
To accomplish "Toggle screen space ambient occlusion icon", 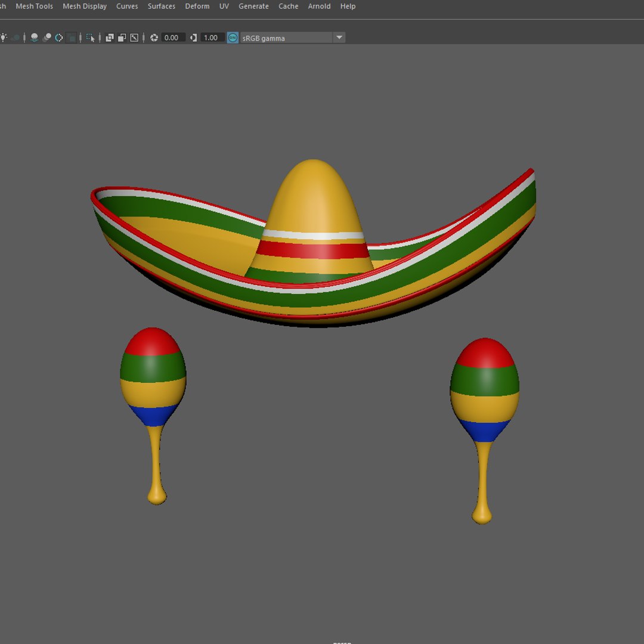I will [35, 38].
